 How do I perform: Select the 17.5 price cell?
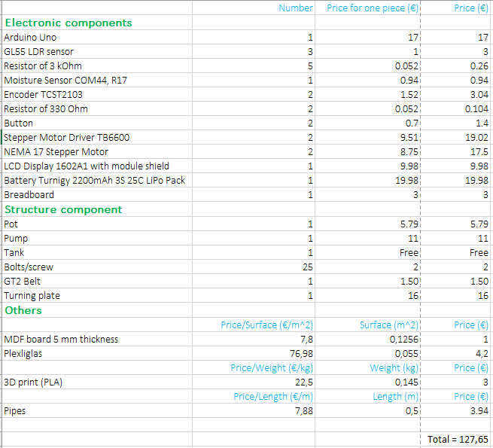pyautogui.click(x=455, y=151)
